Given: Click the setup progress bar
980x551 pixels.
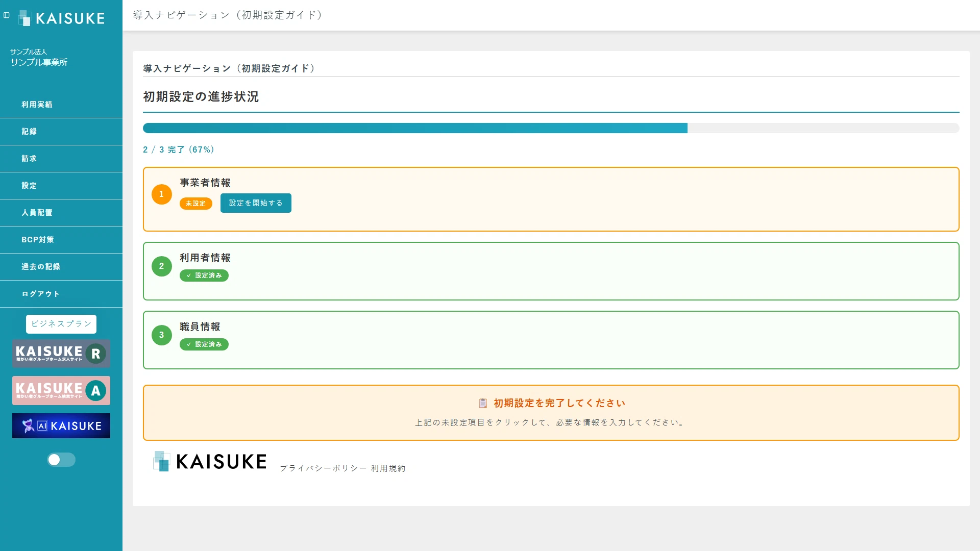Looking at the screenshot, I should (551, 128).
